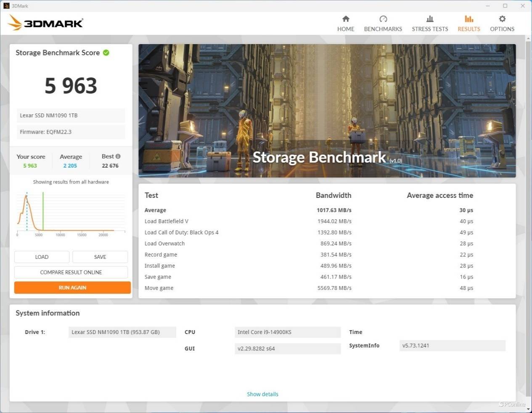This screenshot has width=532, height=413.
Task: Click Showing results from all hardware label
Action: point(71,182)
